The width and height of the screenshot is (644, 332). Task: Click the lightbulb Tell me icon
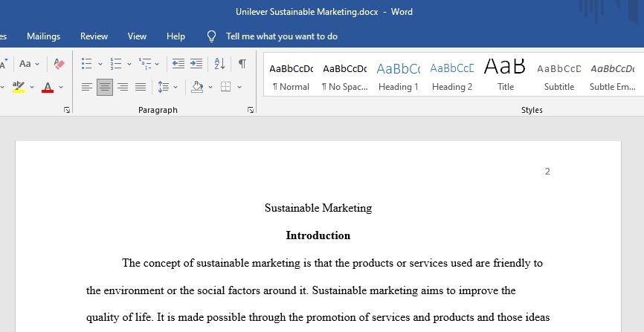point(211,36)
